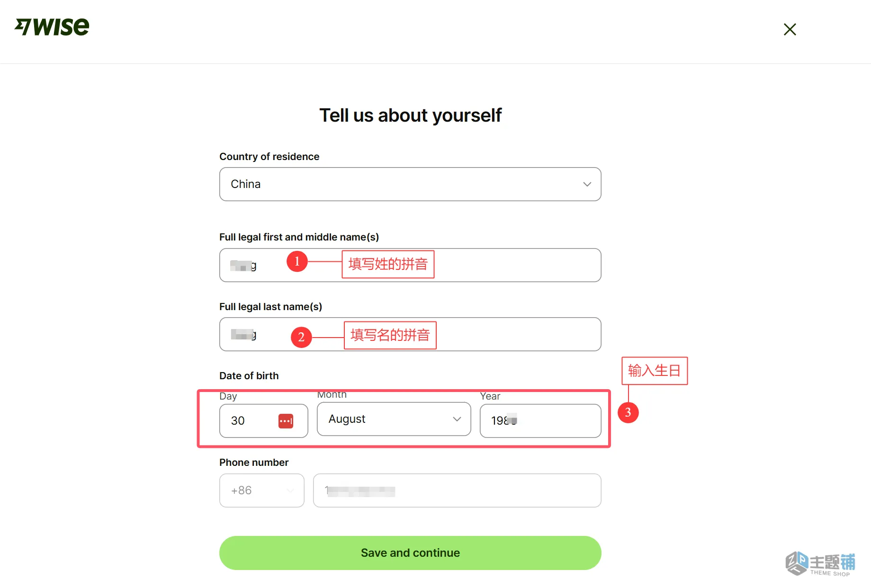The width and height of the screenshot is (871, 588).
Task: Click the Theme Shop watermark logo
Action: (820, 563)
